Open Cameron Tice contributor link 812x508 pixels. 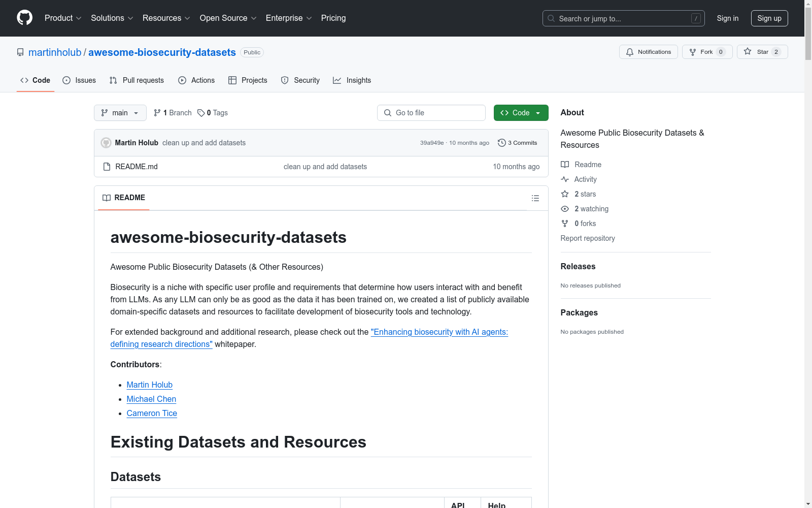coord(152,413)
